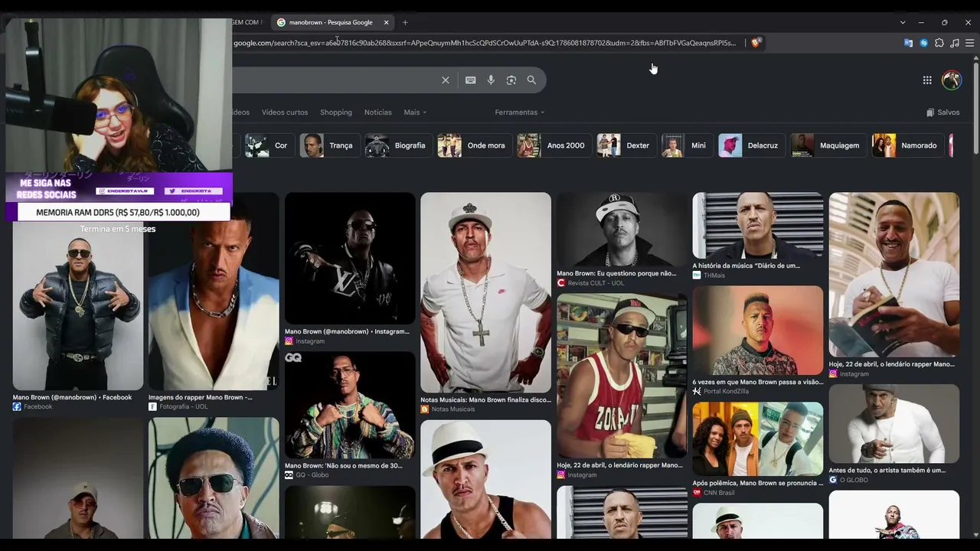Filter images by the Delacruz chip
The width and height of the screenshot is (980, 551).
coord(750,145)
